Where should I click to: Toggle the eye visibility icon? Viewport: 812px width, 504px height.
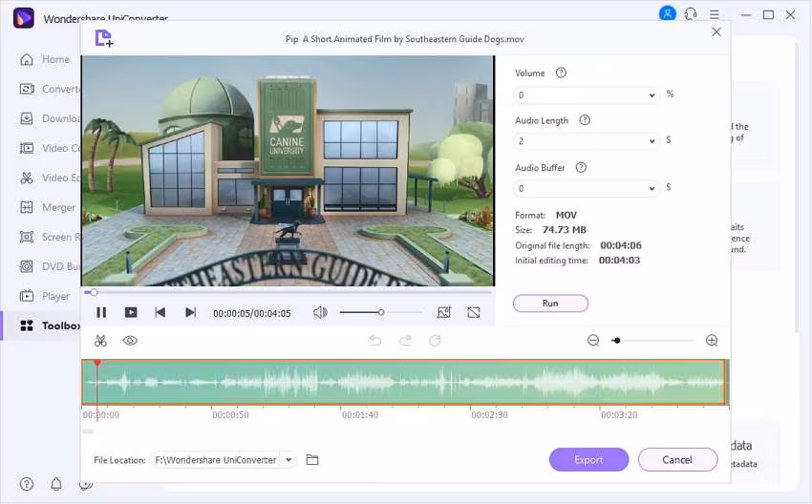[x=130, y=341]
